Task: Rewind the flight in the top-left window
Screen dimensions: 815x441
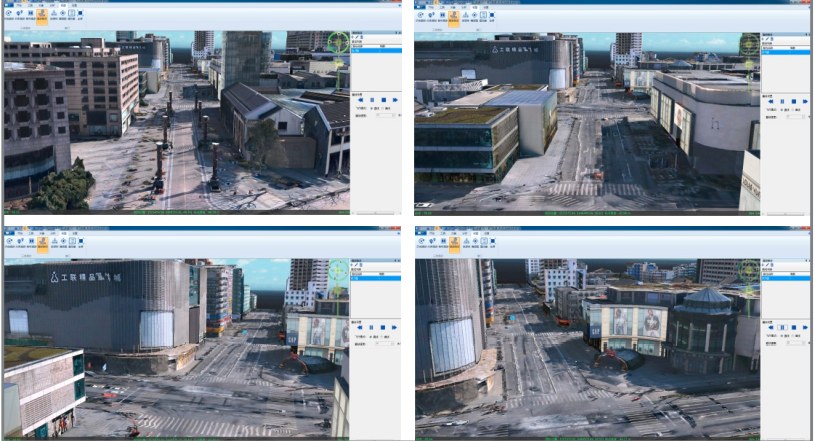Action: click(361, 100)
